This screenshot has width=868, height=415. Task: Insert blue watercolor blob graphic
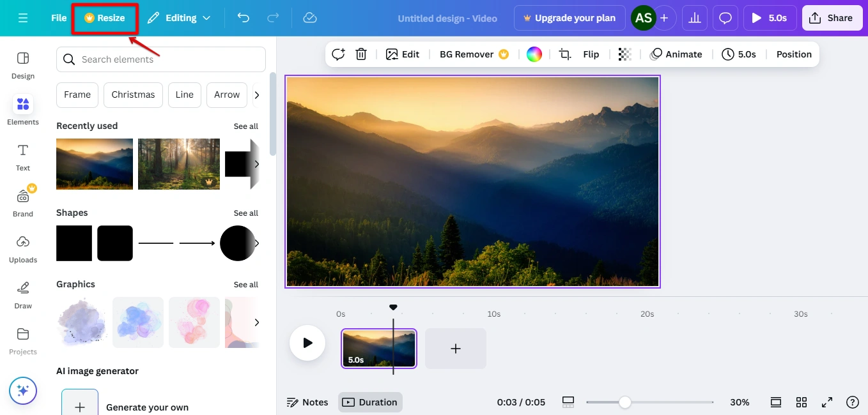[x=138, y=322]
